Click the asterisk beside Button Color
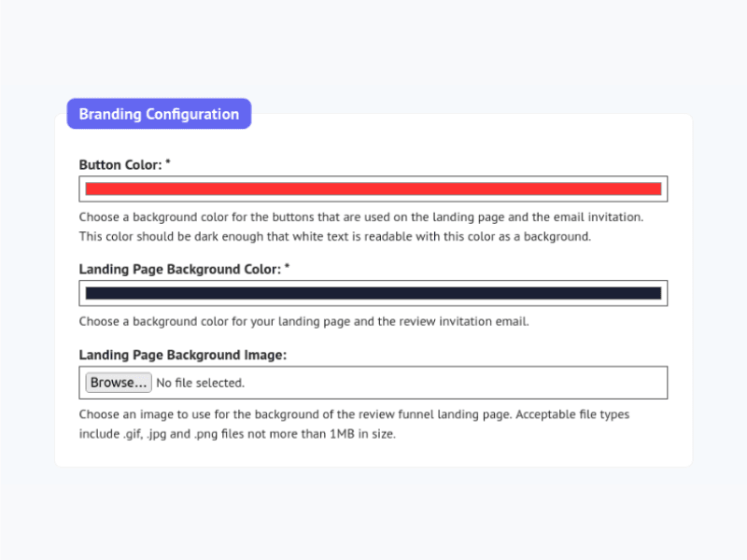This screenshot has height=560, width=747. coord(168,163)
